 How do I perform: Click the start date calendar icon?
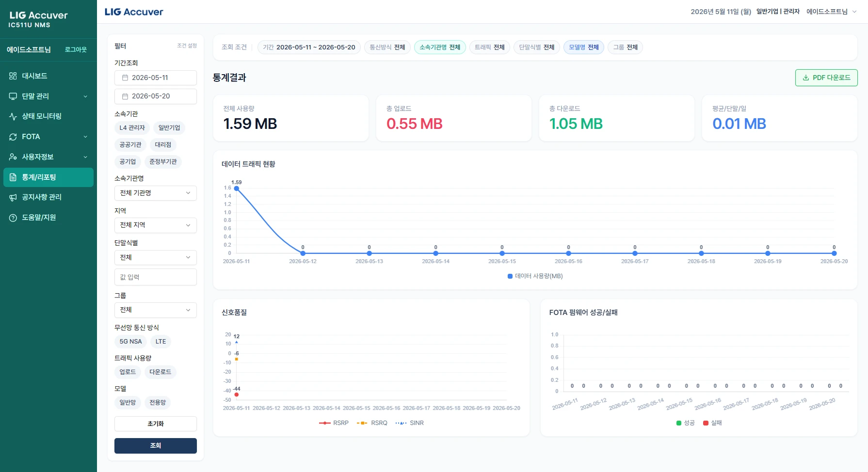point(125,78)
